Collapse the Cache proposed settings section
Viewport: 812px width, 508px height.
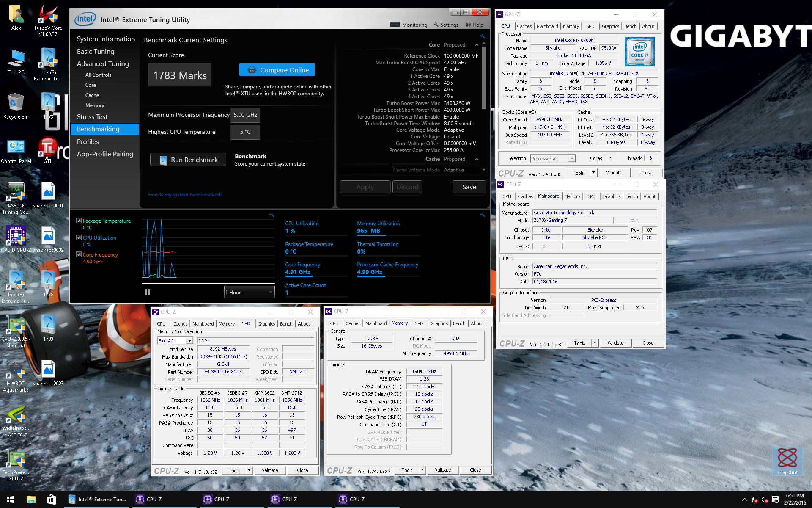tap(477, 159)
